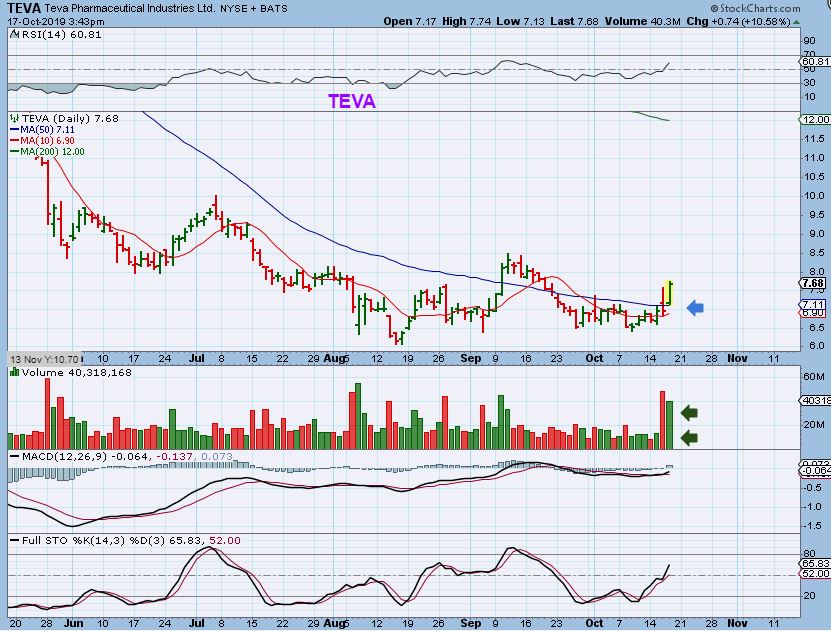Click the 7.11 MA(50) price tag on right axis
The image size is (831, 631).
pyautogui.click(x=813, y=305)
